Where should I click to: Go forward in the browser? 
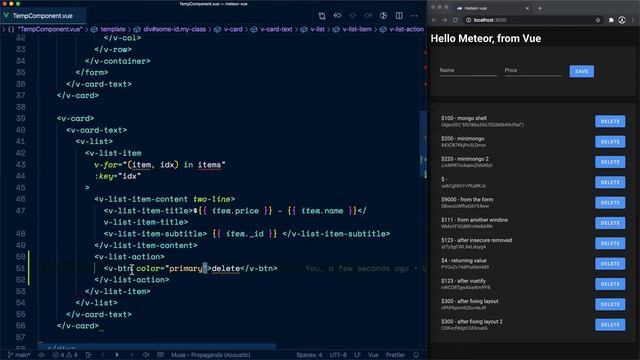coord(444,20)
